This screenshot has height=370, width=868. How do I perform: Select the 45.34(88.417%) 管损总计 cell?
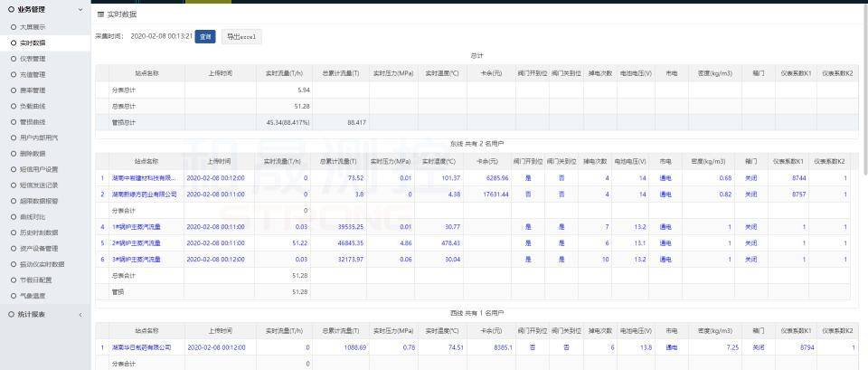[x=284, y=122]
